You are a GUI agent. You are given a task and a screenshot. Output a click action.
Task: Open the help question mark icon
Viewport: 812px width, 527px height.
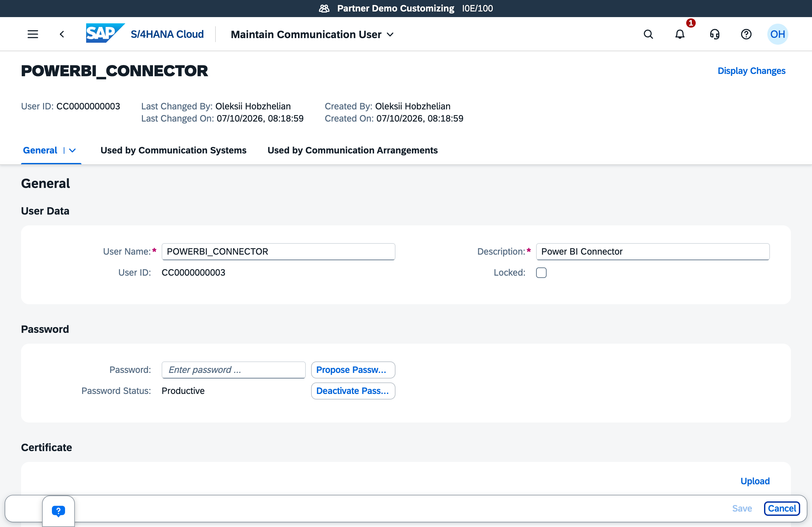point(746,34)
